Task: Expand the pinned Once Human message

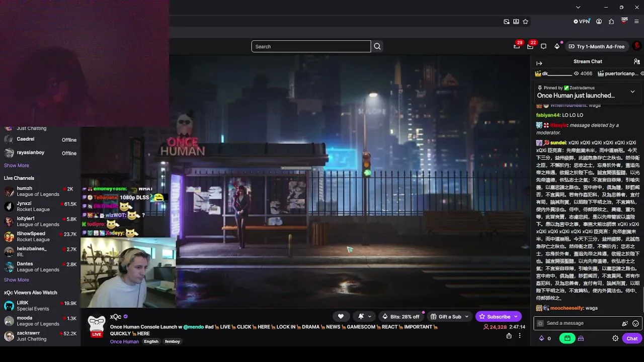Action: tap(632, 92)
